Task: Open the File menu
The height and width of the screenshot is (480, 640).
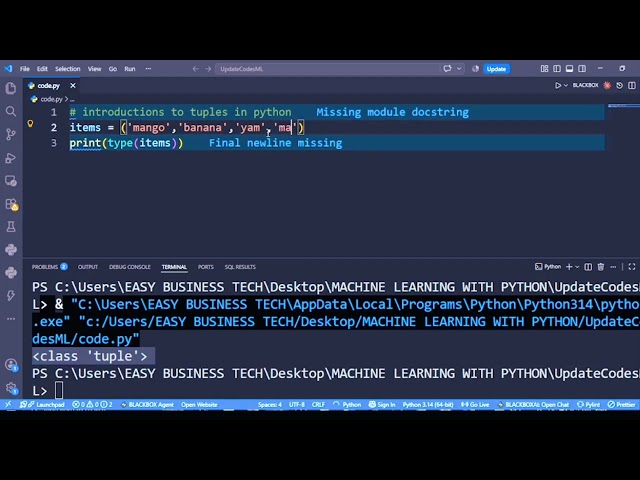Action: pos(25,69)
